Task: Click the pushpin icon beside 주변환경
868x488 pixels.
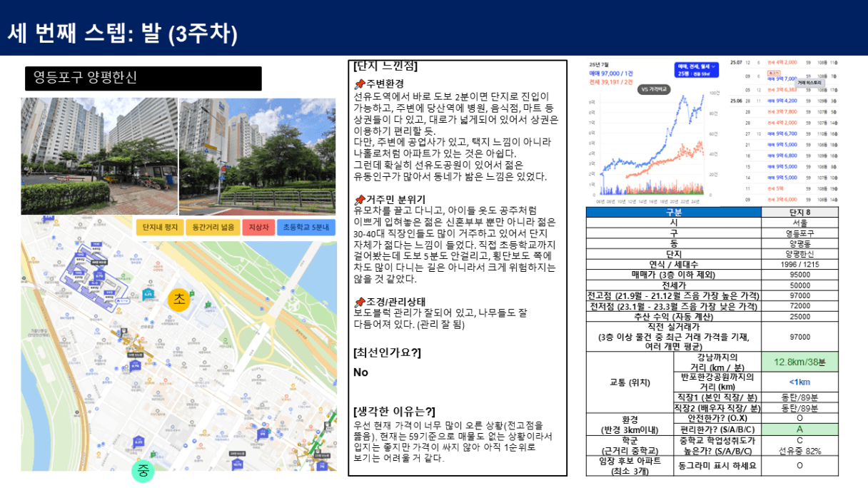Action: (360, 85)
